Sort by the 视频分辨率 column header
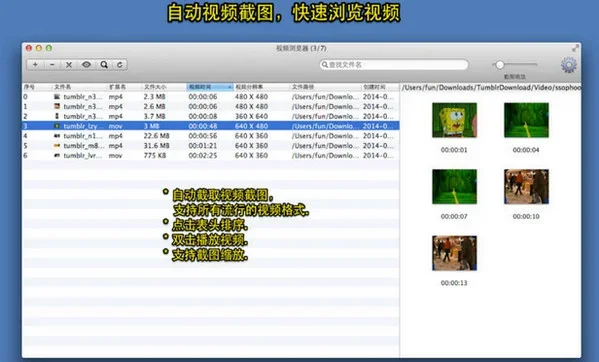 tap(249, 87)
